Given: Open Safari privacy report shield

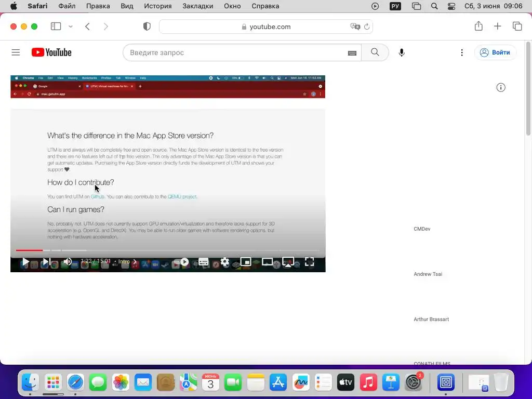Looking at the screenshot, I should (x=147, y=26).
